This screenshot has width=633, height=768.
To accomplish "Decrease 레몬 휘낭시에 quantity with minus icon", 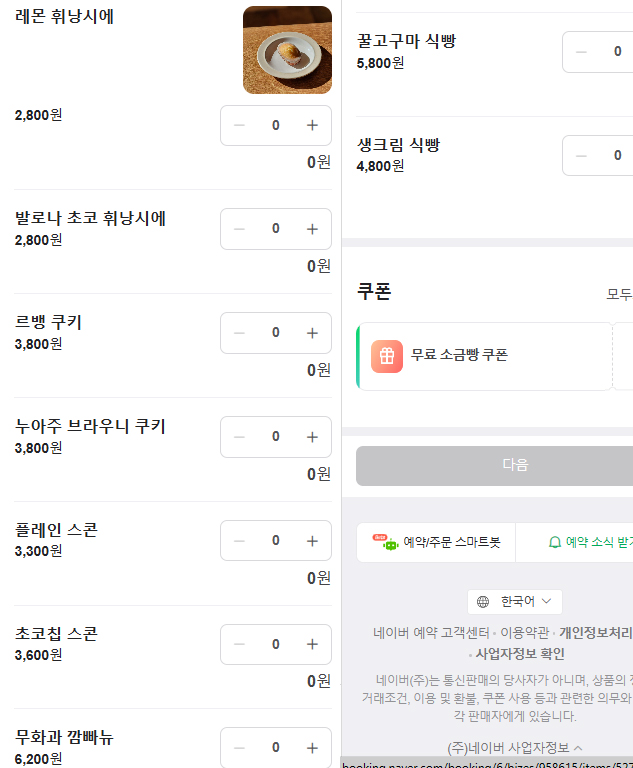I will coord(239,125).
